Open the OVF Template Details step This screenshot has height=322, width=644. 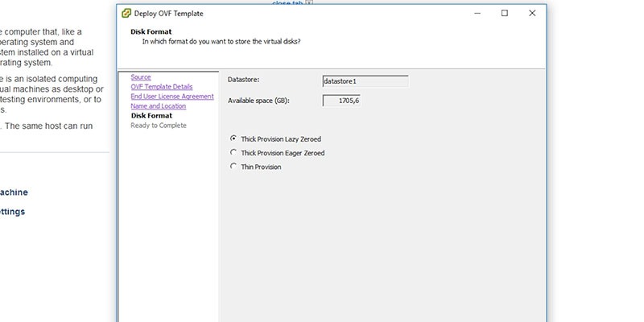coord(162,87)
